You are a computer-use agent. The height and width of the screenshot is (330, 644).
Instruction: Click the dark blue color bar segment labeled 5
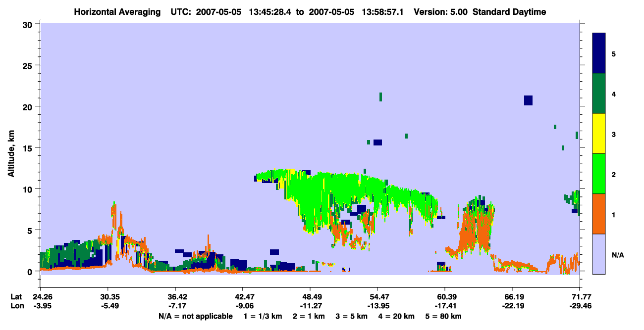pyautogui.click(x=599, y=53)
